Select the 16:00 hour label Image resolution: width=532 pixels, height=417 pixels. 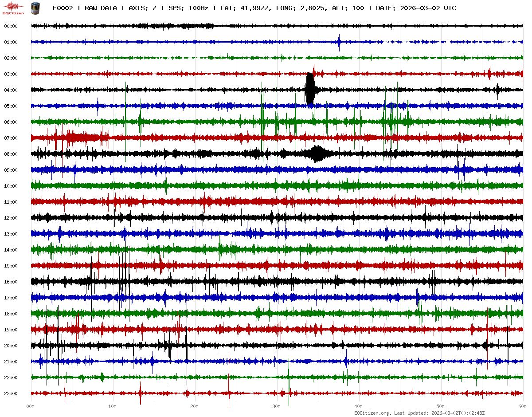click(11, 282)
